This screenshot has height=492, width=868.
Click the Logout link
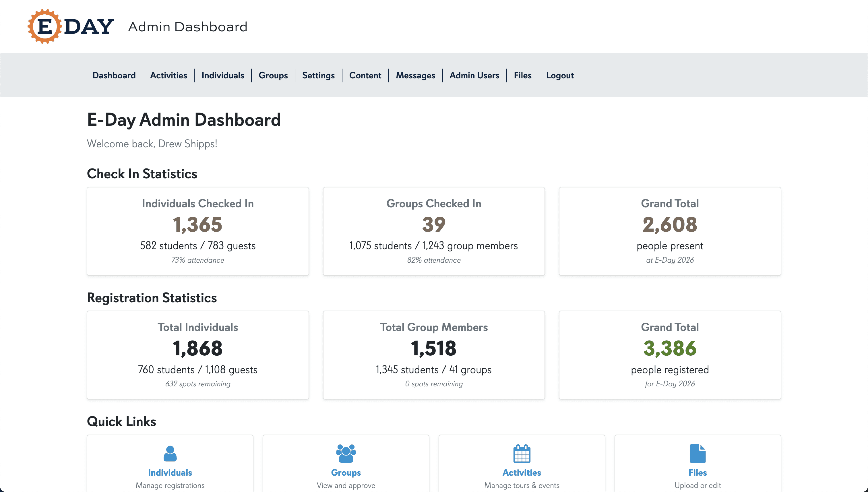[559, 75]
